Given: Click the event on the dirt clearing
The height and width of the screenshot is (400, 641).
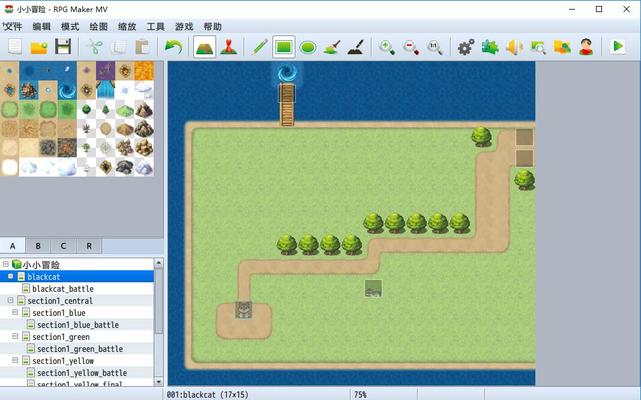Looking at the screenshot, I should 244,310.
